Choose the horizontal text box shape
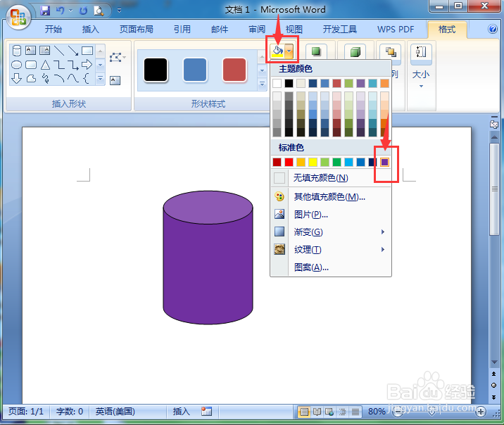The height and width of the screenshot is (425, 504). [30, 50]
